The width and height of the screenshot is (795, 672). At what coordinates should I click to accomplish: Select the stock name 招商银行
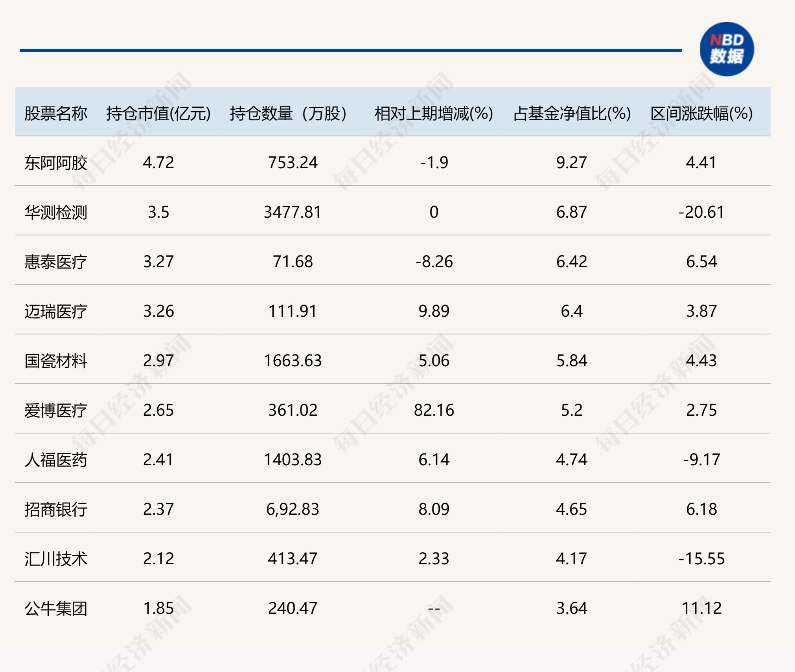(56, 509)
